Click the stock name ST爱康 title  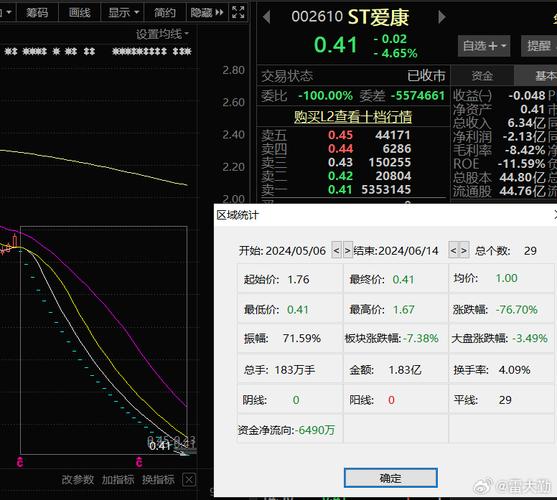pos(378,17)
